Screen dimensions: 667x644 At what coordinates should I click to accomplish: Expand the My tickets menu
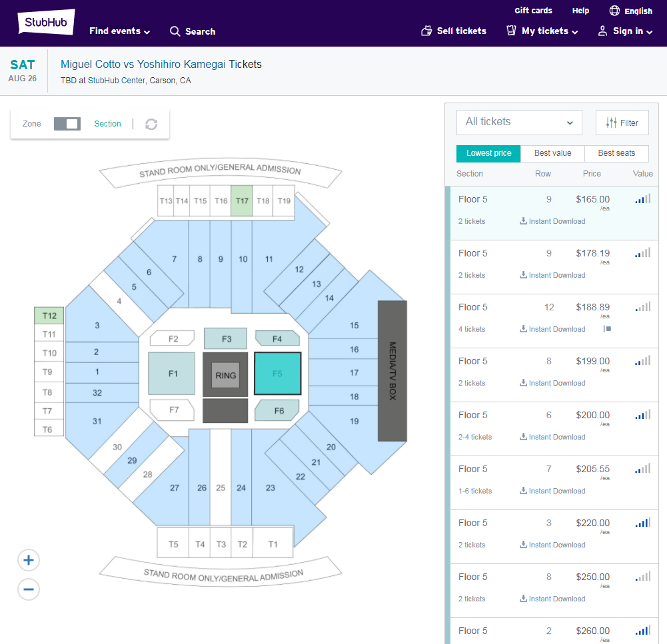pos(550,31)
